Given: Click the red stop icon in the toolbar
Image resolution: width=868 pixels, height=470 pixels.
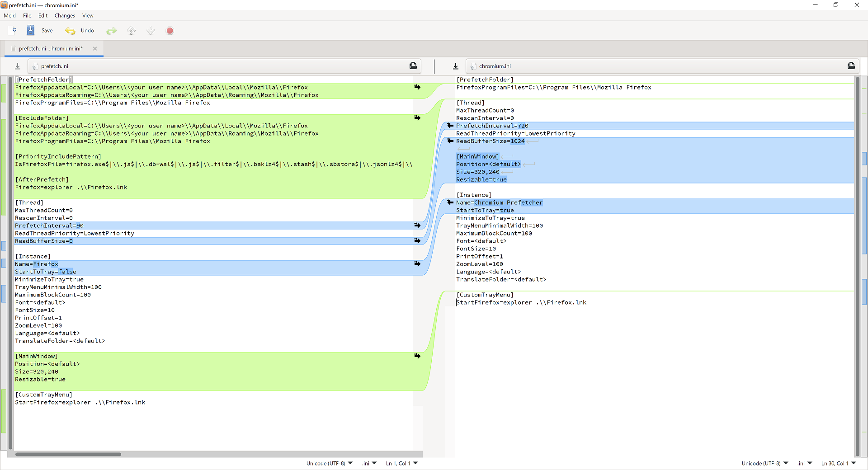Looking at the screenshot, I should click(170, 30).
